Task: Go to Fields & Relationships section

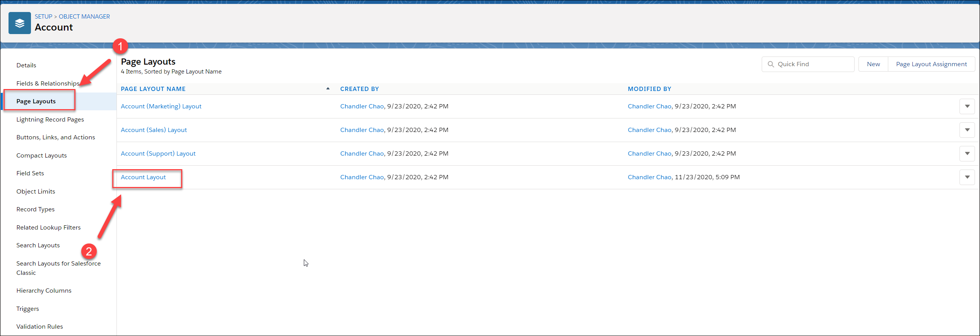Action: pos(48,84)
